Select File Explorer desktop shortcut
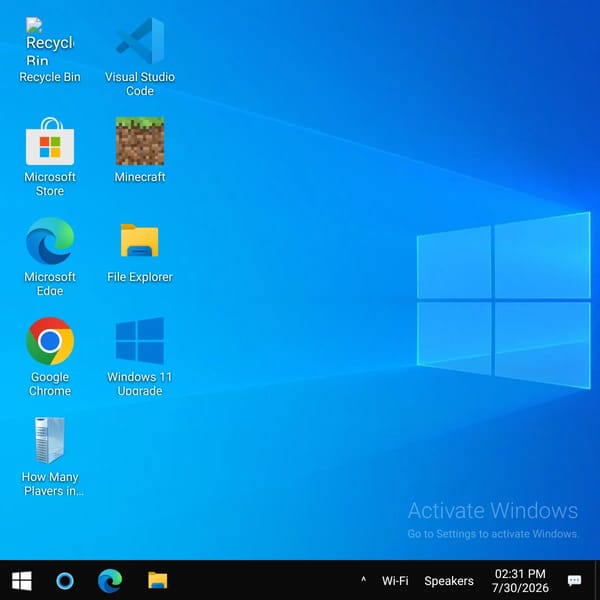Viewport: 600px width, 600px height. [140, 253]
